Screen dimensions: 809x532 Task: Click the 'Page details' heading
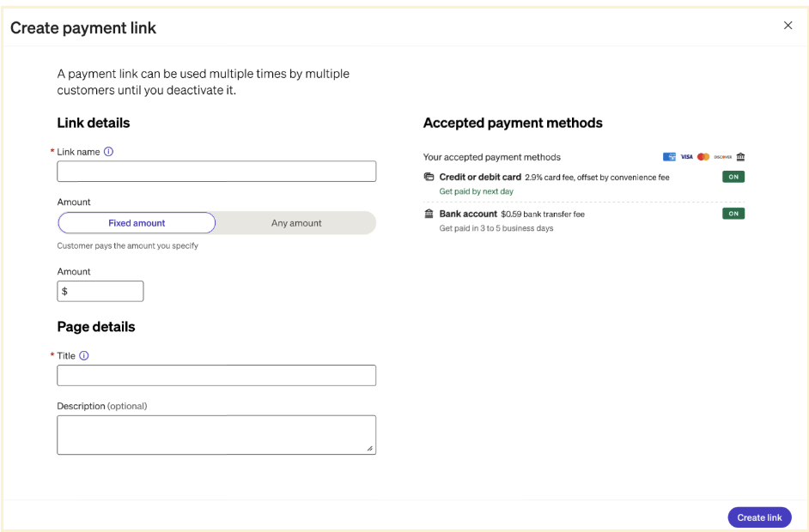[x=96, y=327]
